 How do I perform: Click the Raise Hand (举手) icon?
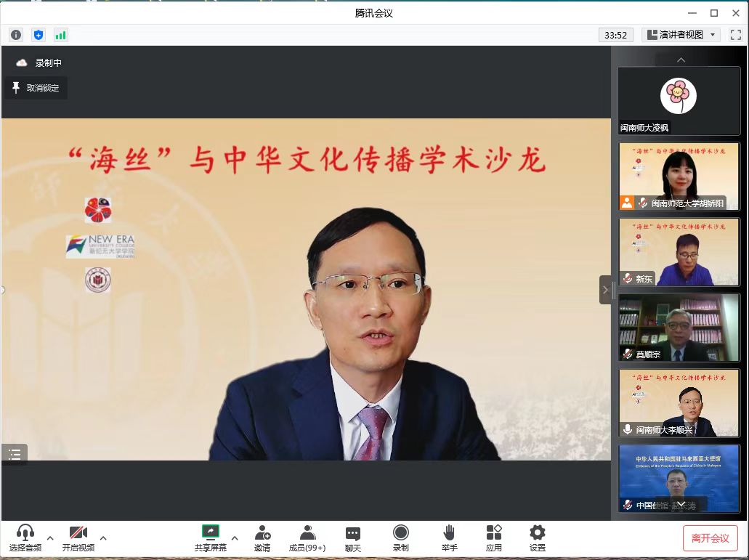[x=449, y=532]
